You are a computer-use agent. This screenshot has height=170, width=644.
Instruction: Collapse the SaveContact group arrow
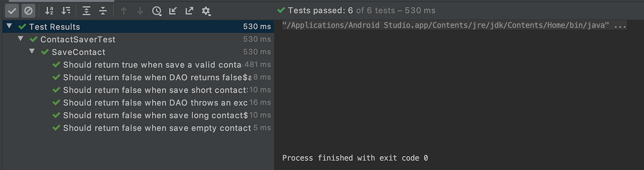click(32, 52)
